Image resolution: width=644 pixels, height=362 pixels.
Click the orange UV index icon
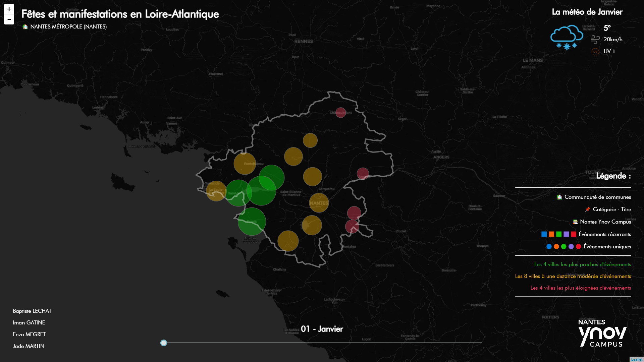(x=595, y=52)
